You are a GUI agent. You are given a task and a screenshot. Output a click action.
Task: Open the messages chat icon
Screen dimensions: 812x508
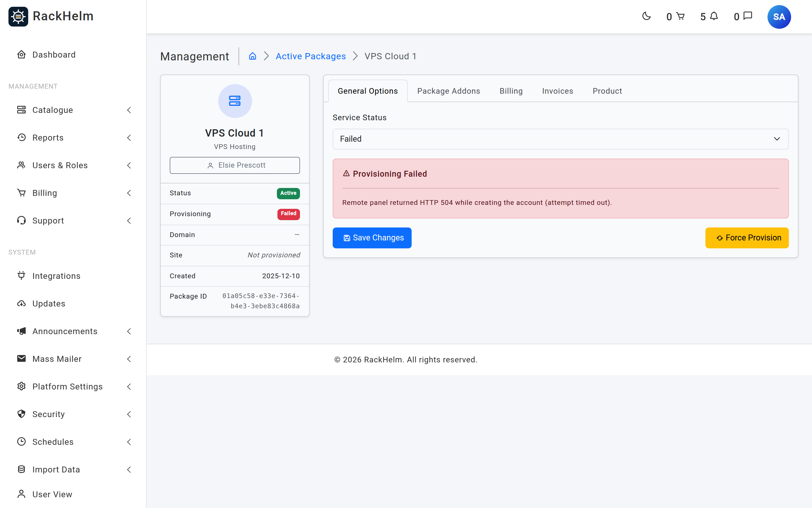coord(748,16)
